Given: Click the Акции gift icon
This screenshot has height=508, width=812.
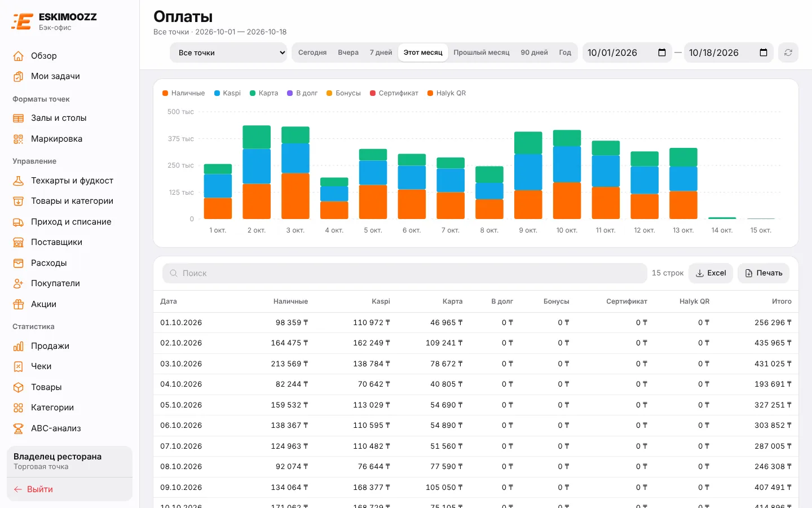Looking at the screenshot, I should [x=19, y=304].
